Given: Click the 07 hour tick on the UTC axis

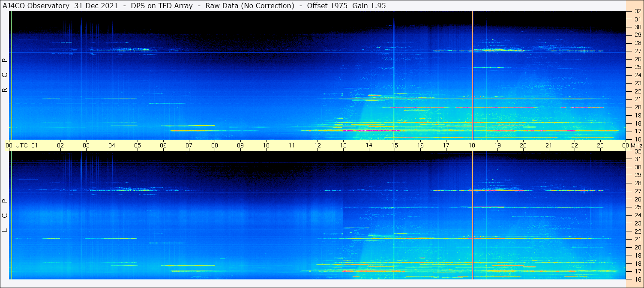Looking at the screenshot, I should point(189,145).
